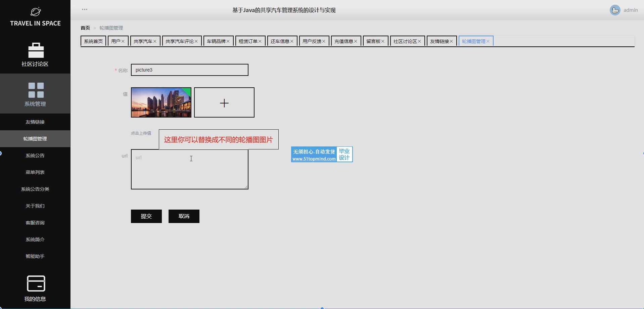Close the 还车信息 tab
Screen dimensions: 644x309
click(292, 41)
